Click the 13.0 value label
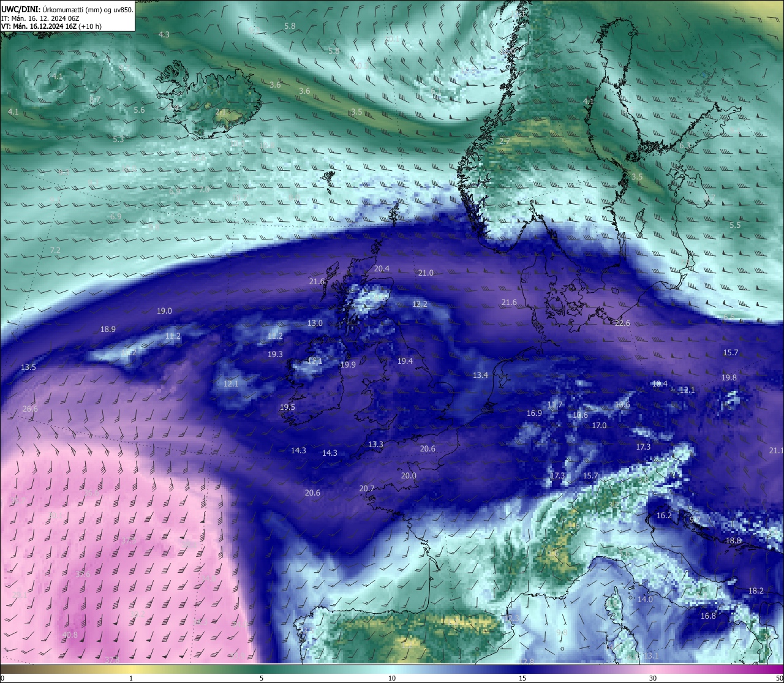This screenshot has height=683, width=784. click(x=315, y=323)
